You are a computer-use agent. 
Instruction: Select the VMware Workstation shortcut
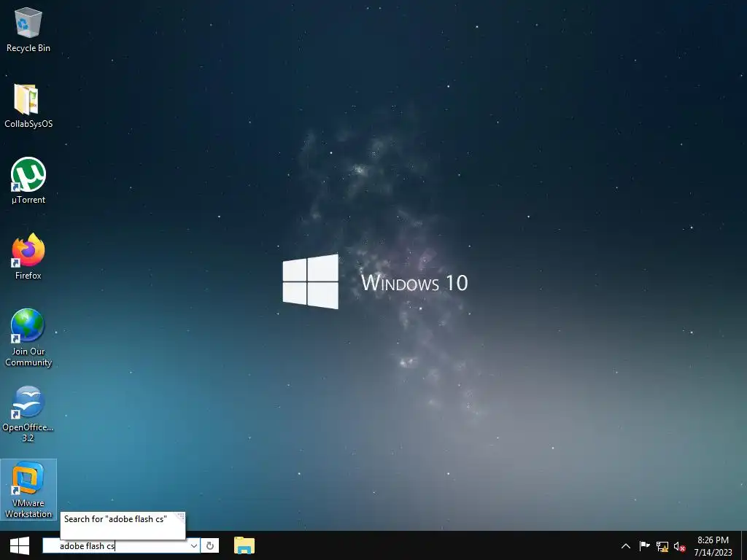click(28, 489)
